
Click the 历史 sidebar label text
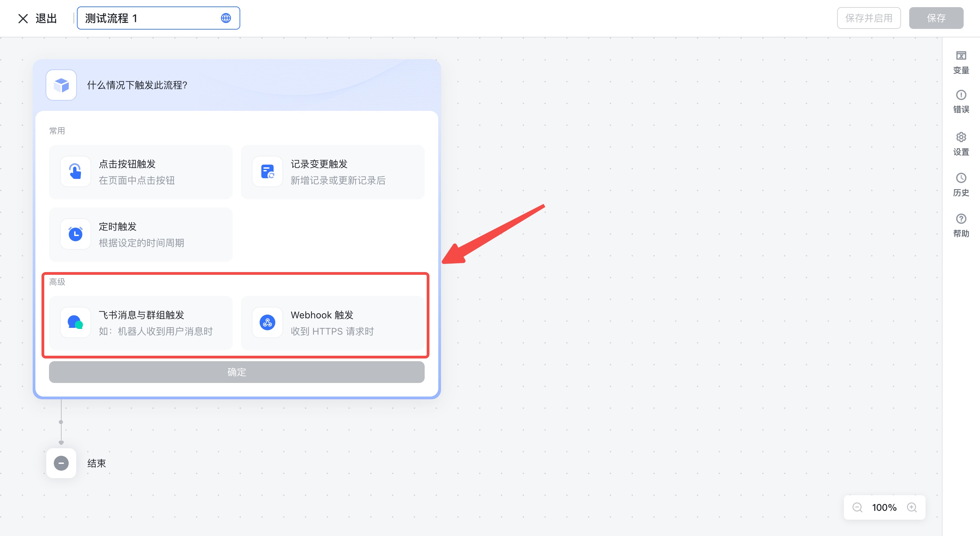click(x=961, y=192)
